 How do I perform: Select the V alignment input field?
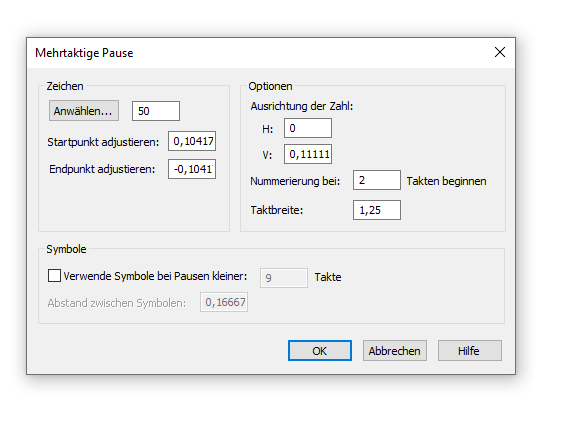click(x=308, y=154)
